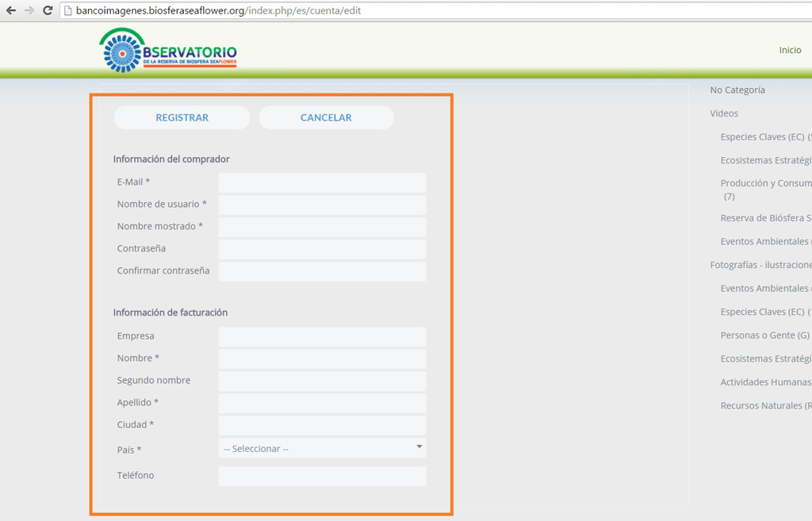Select the Confirmar contraseña field
Viewport: 812px width, 521px height.
(322, 271)
